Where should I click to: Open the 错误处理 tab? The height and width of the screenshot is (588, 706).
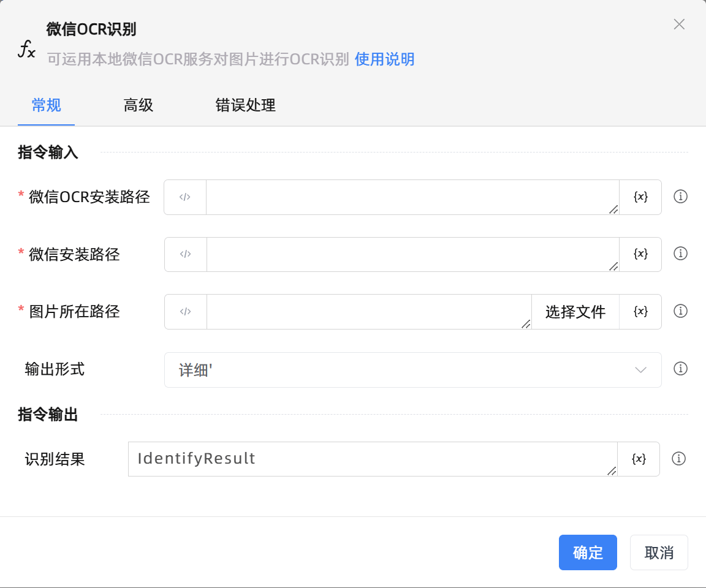245,105
